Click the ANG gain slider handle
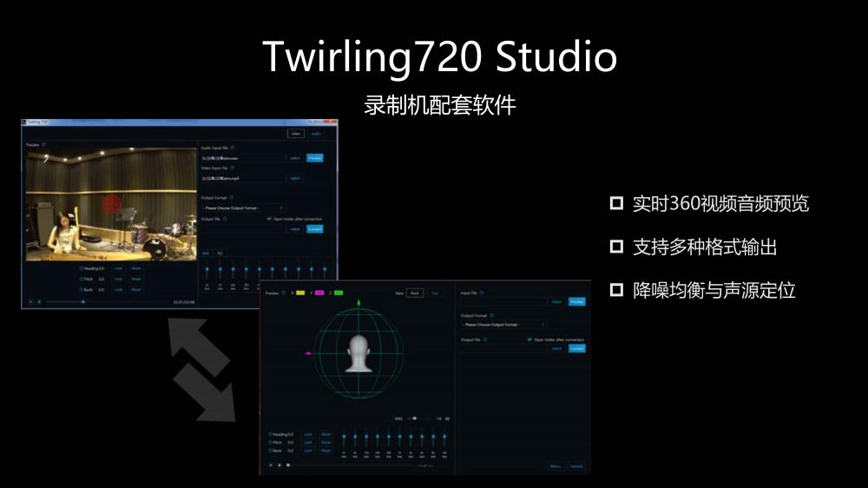Viewport: 868px width, 488px height. click(x=415, y=419)
